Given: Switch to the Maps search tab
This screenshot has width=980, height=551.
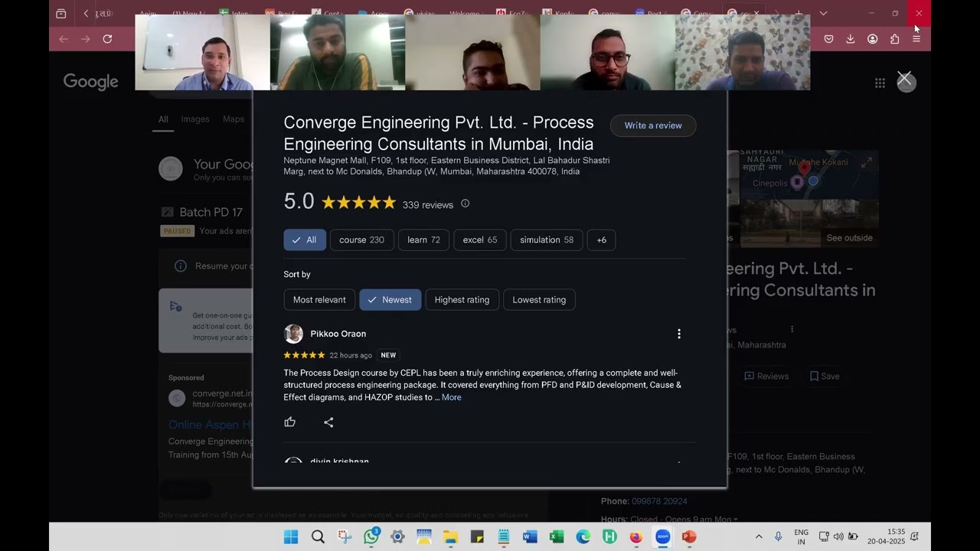Looking at the screenshot, I should click(234, 119).
